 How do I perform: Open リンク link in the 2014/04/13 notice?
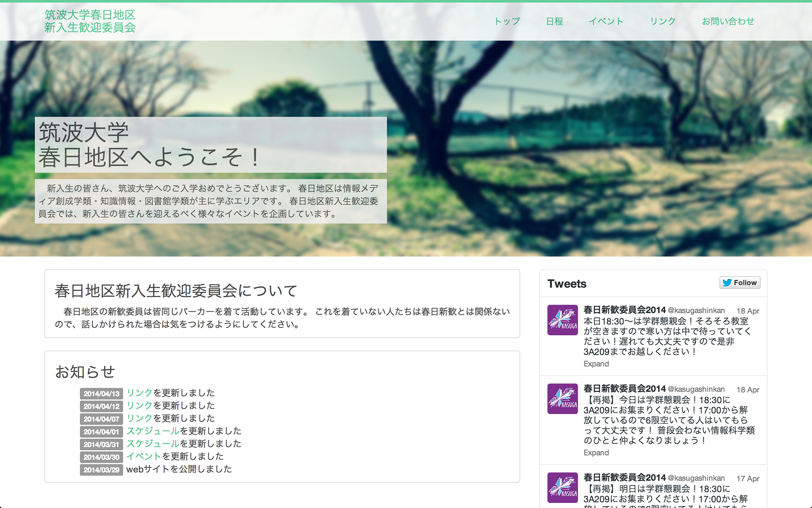(x=140, y=393)
